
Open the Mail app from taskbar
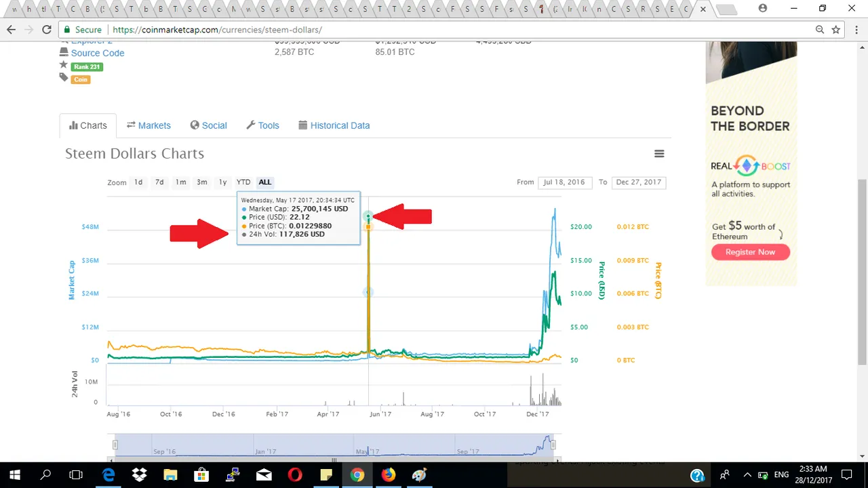[264, 474]
